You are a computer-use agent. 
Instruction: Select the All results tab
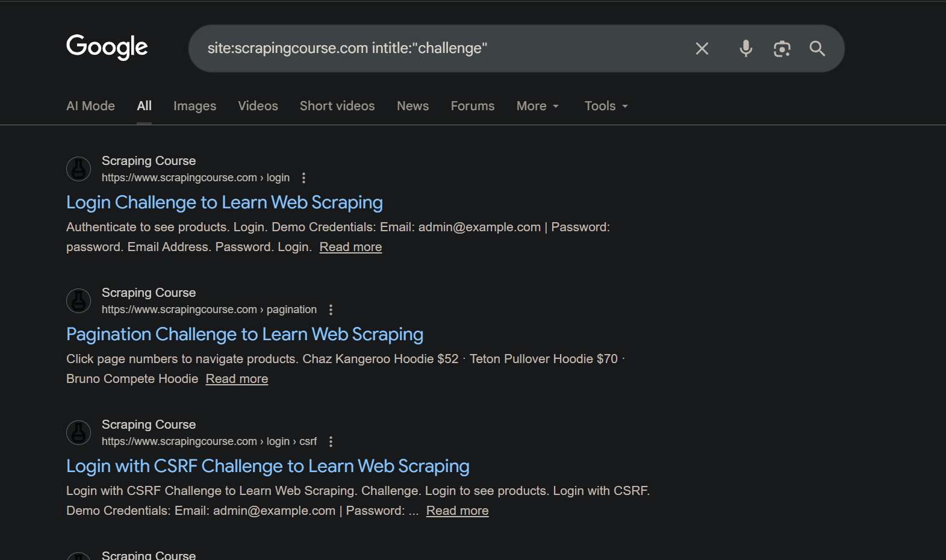[144, 106]
